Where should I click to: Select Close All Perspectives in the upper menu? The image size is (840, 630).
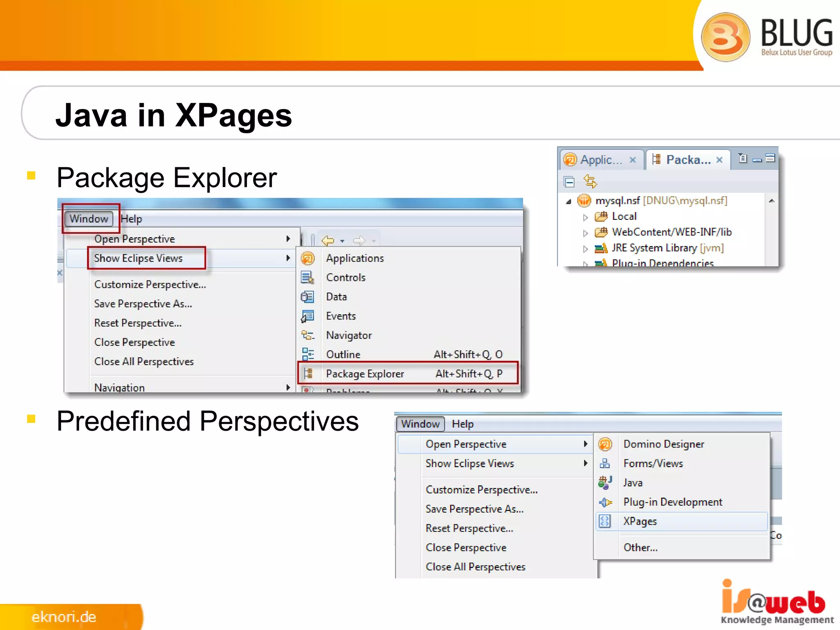(x=144, y=361)
